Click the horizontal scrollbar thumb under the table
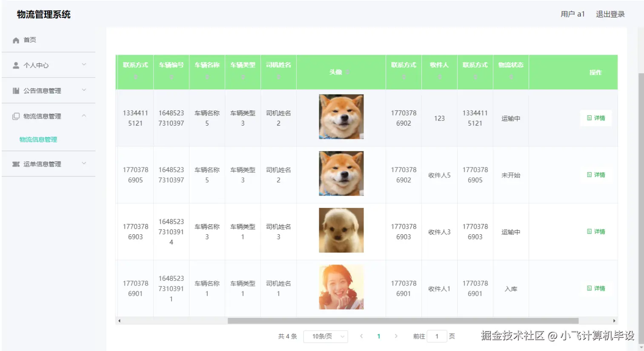The image size is (644, 351). coord(403,321)
